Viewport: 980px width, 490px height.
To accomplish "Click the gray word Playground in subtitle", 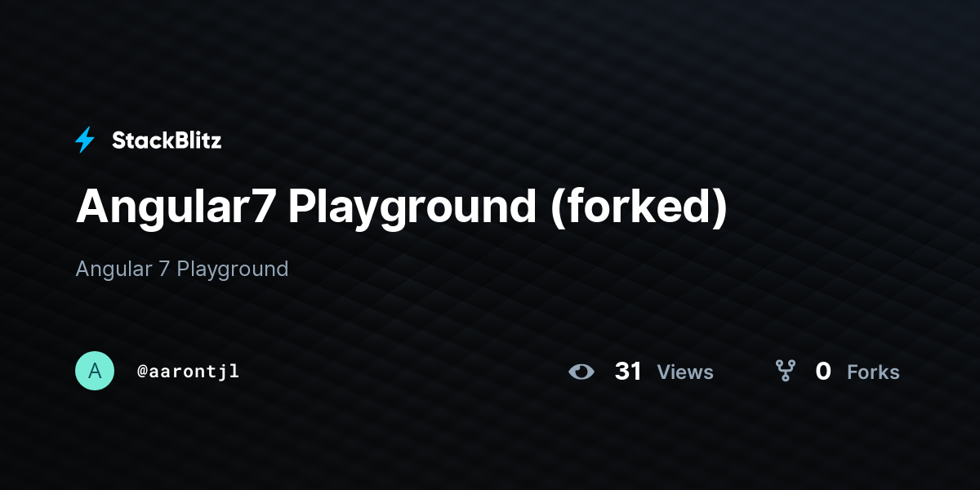I will coord(233,269).
